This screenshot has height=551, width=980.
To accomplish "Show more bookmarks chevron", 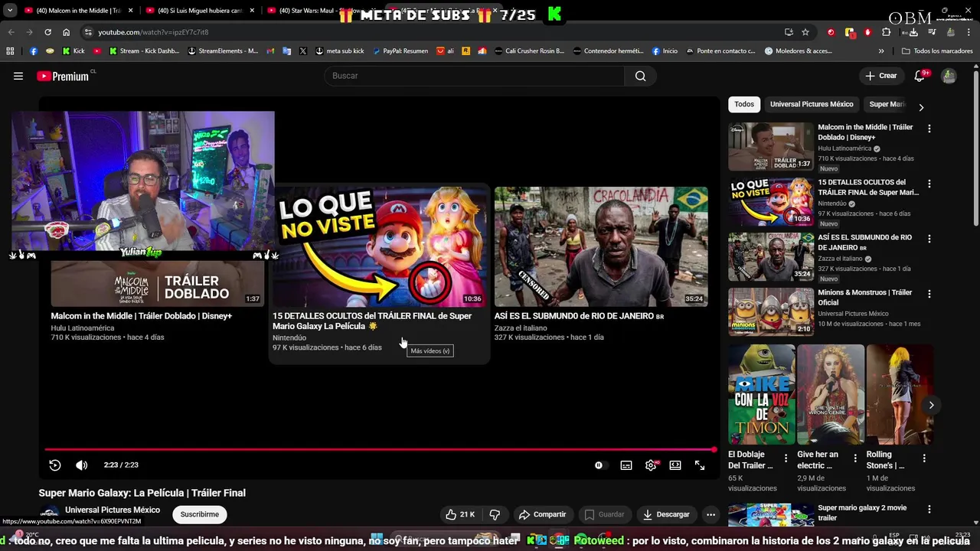I will click(881, 51).
